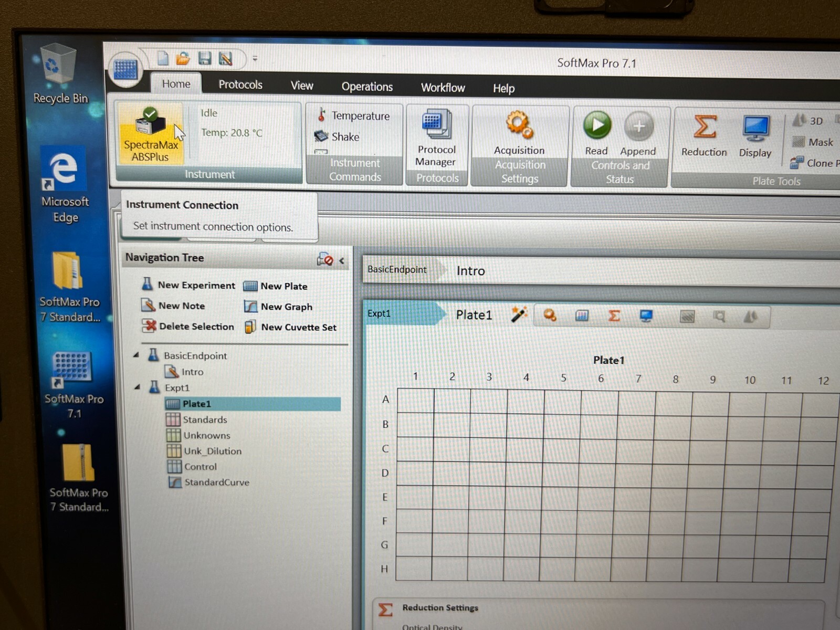Viewport: 840px width, 630px height.
Task: Open the Temperature instrument command
Action: 353,115
